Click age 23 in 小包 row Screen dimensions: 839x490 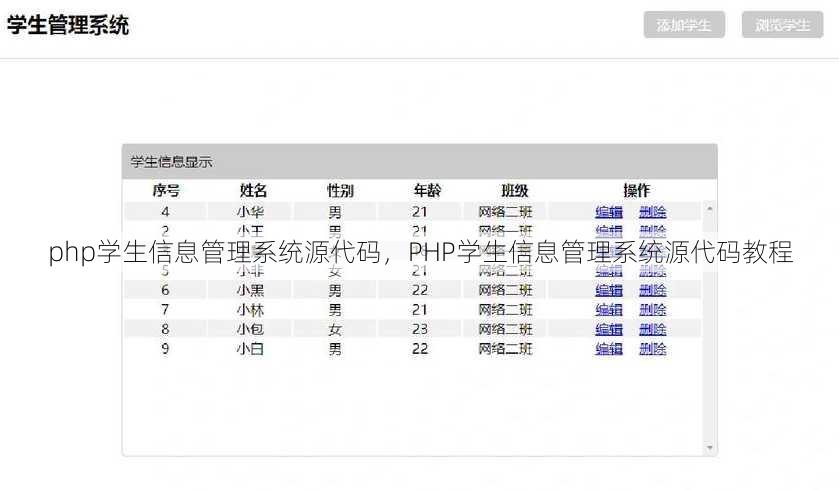point(420,329)
